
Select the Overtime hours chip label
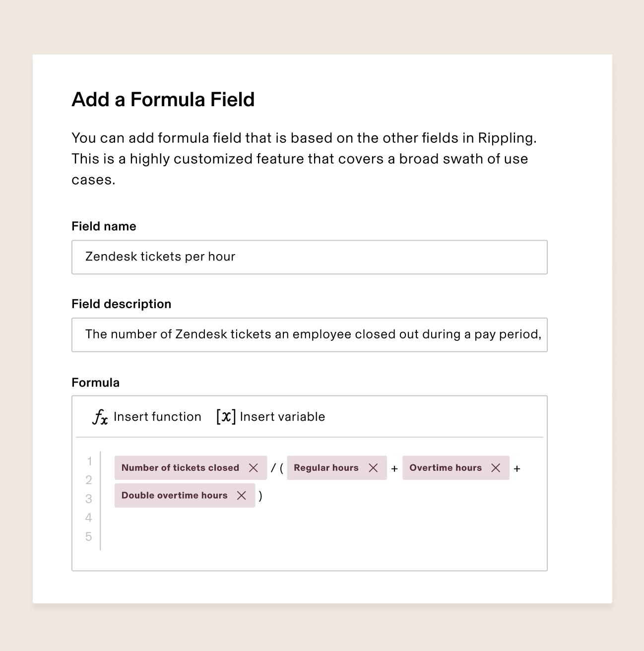(446, 468)
